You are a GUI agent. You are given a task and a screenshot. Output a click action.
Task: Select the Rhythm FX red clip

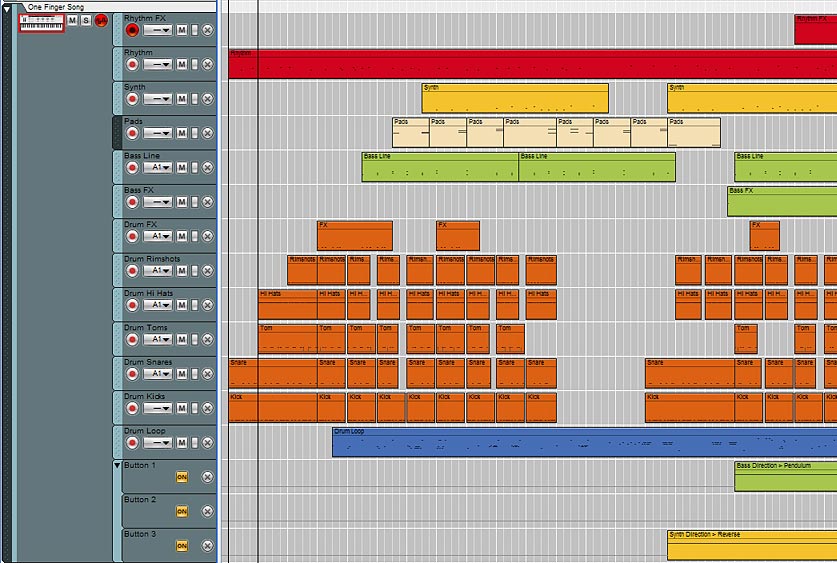click(816, 30)
